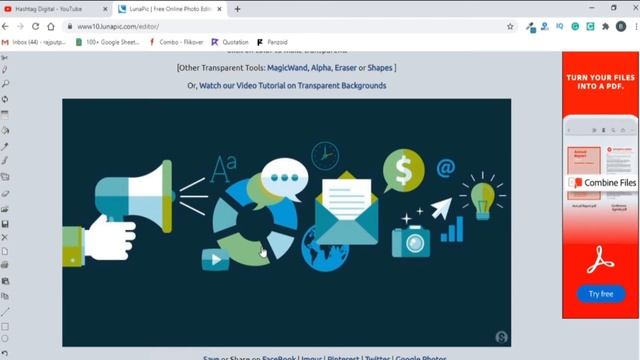Select the pencil draw tool
This screenshot has height=360, width=640.
point(5,70)
